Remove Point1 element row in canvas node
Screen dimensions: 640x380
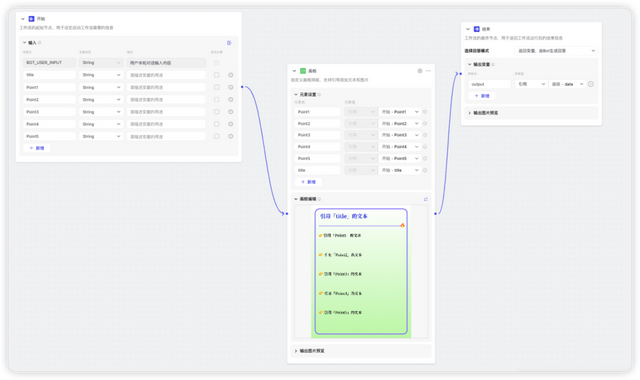[425, 112]
